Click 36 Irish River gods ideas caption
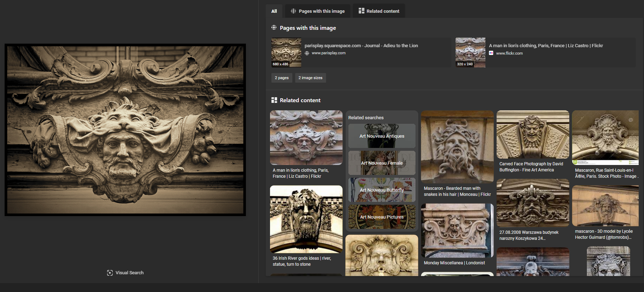The height and width of the screenshot is (292, 644). point(302,261)
